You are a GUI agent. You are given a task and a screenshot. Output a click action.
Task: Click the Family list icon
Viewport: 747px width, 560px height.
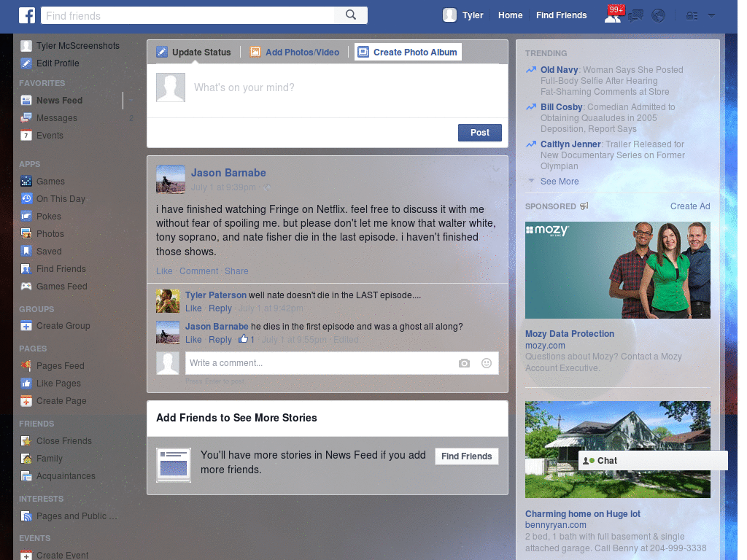pyautogui.click(x=26, y=459)
